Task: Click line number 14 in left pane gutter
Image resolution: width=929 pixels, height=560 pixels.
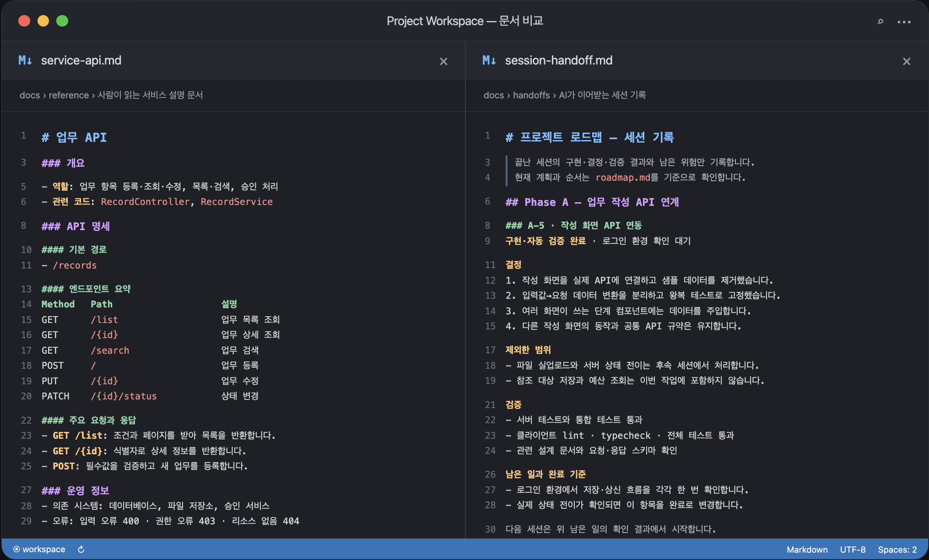Action: click(x=26, y=304)
